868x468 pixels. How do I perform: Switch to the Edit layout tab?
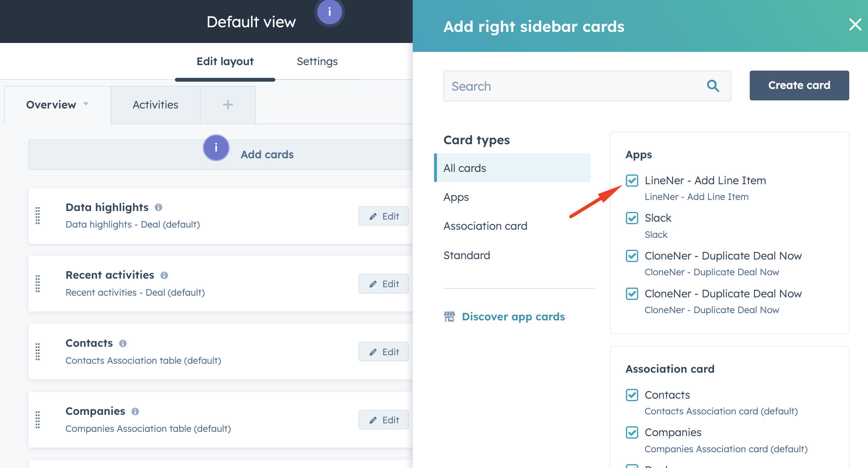coord(225,61)
